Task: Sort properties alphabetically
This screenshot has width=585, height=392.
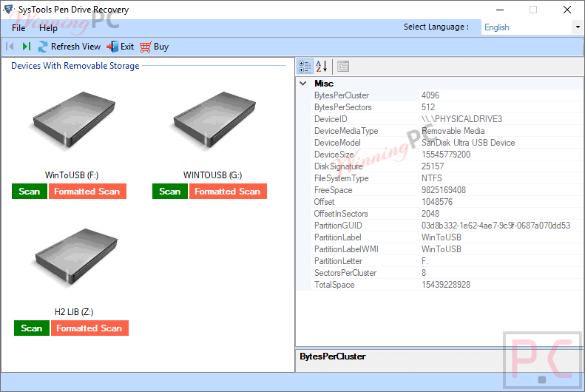Action: (321, 67)
